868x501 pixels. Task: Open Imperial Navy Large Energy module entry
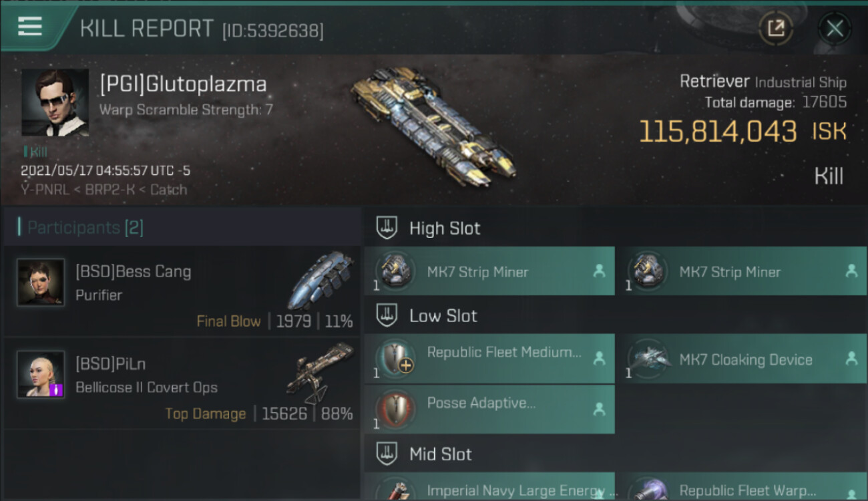489,487
